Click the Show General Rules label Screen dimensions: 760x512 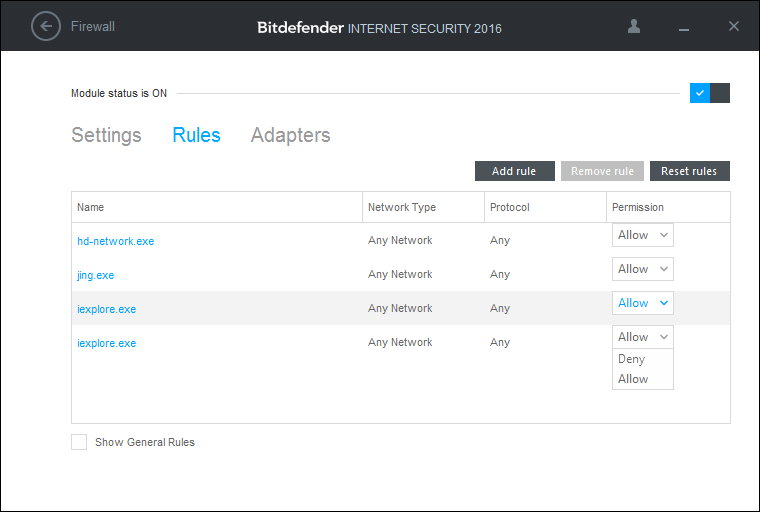point(144,442)
